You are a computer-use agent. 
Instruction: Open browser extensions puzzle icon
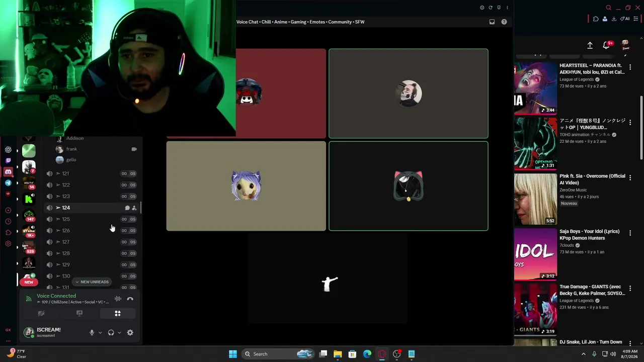coord(596,19)
